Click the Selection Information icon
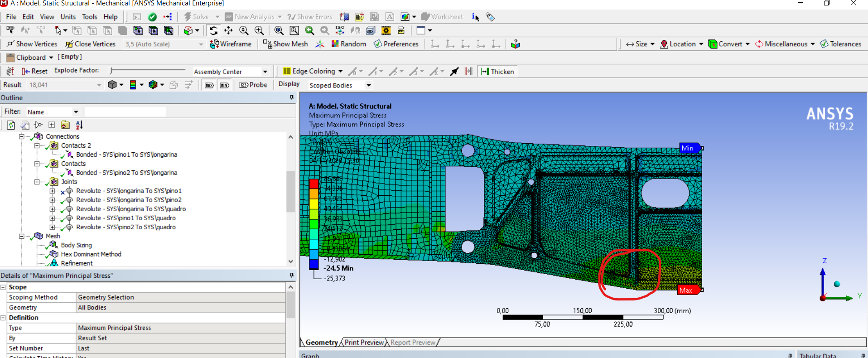This screenshot has width=868, height=358. pos(475,17)
